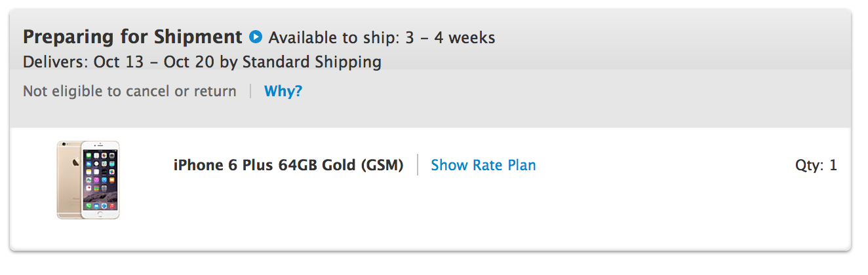Viewport: 868px width, 275px height.
Task: Open the "Why?" link
Action: coord(283,91)
